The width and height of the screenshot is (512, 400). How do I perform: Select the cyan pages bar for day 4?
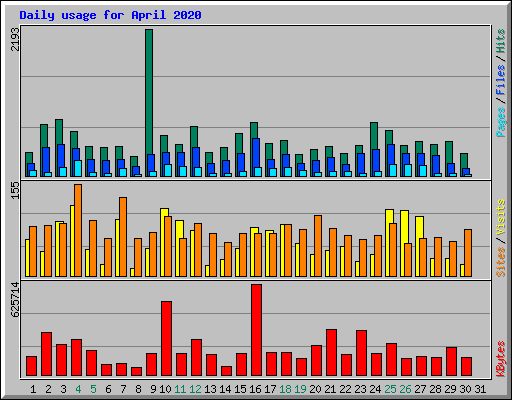pyautogui.click(x=78, y=168)
